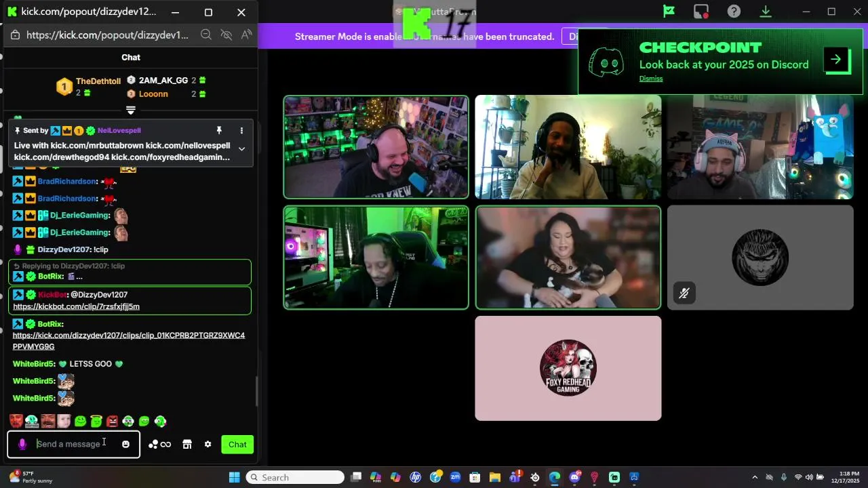Image resolution: width=868 pixels, height=488 pixels.
Task: Click DizzyDev1207 username in chat
Action: (64, 249)
